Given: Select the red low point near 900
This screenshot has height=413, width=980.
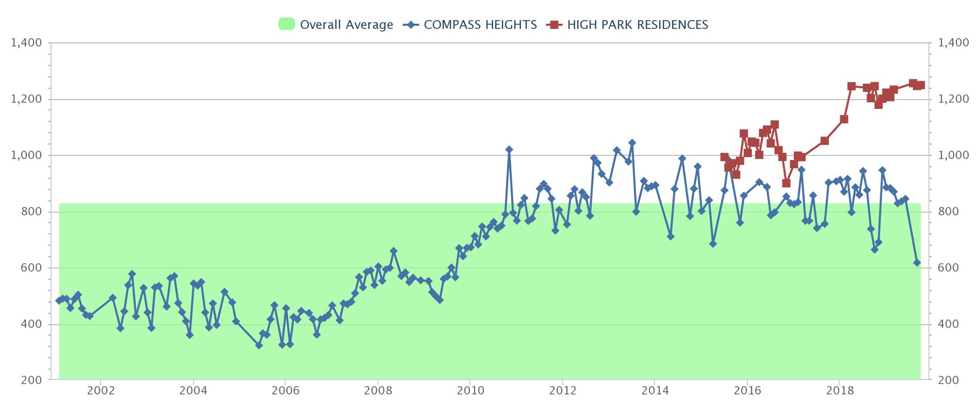Looking at the screenshot, I should (786, 183).
